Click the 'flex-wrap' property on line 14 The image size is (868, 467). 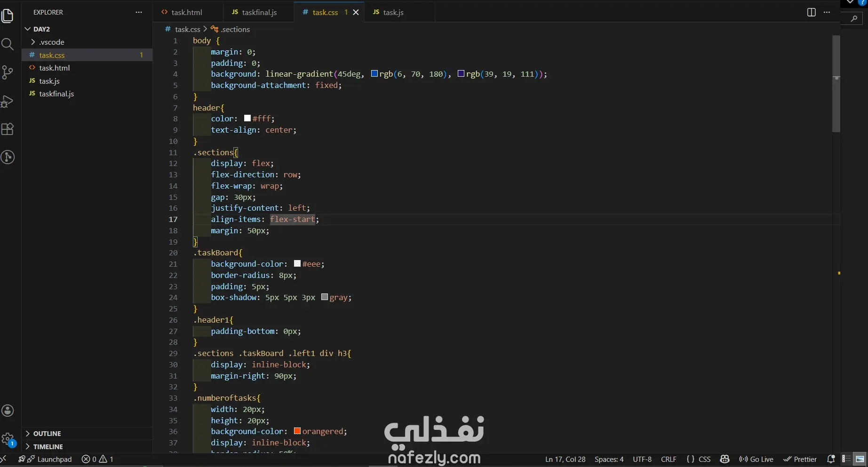[x=231, y=186]
